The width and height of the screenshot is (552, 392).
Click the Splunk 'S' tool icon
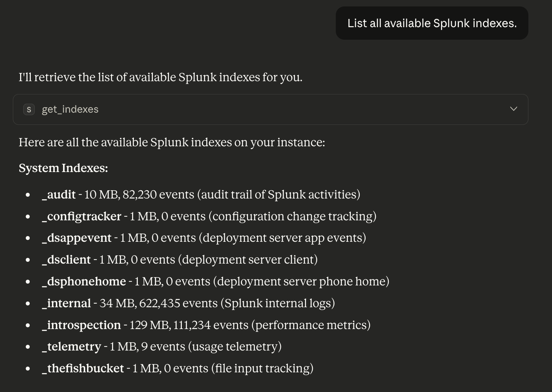pyautogui.click(x=29, y=109)
